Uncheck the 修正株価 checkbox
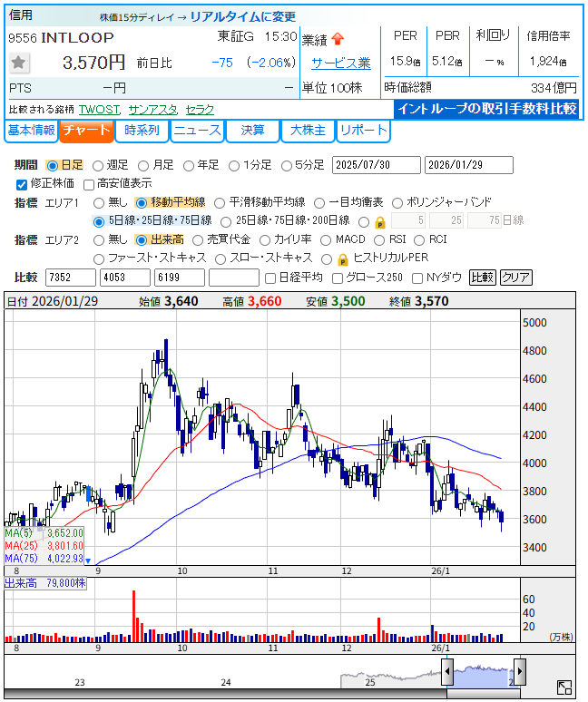Image resolution: width=588 pixels, height=702 pixels. [x=22, y=184]
